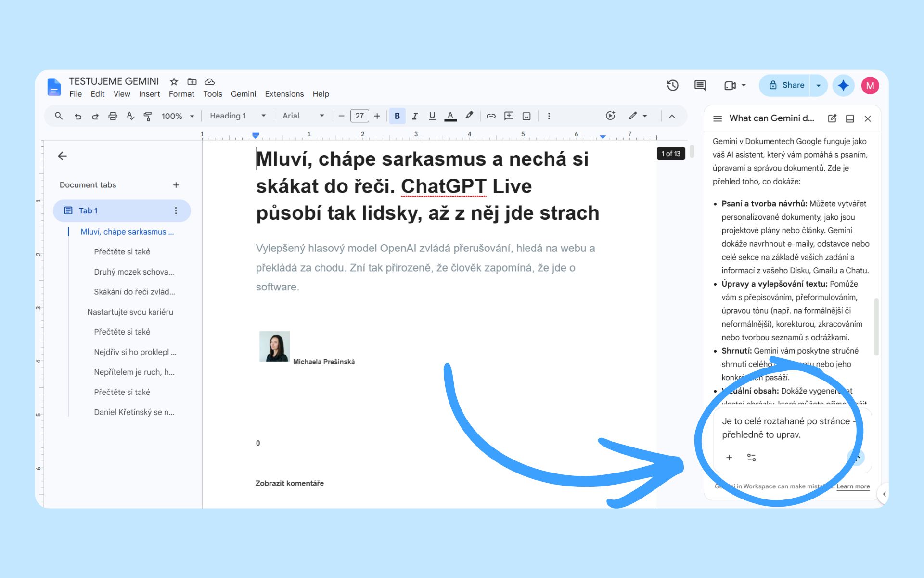
Task: Expand the Gemini side panel layout
Action: pos(850,118)
